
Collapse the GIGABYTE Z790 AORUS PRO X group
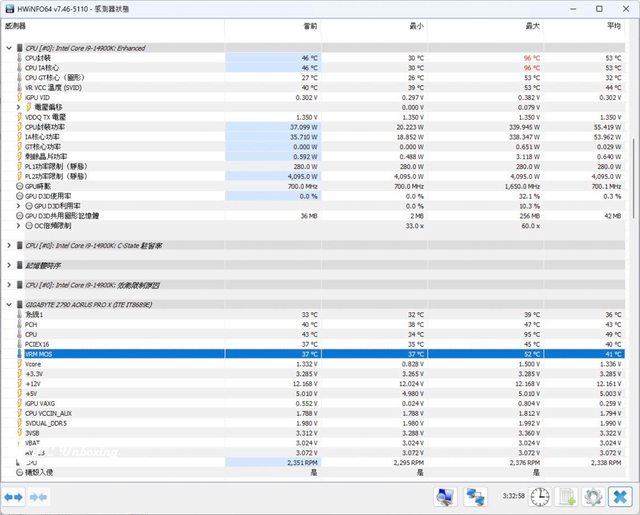(x=10, y=304)
